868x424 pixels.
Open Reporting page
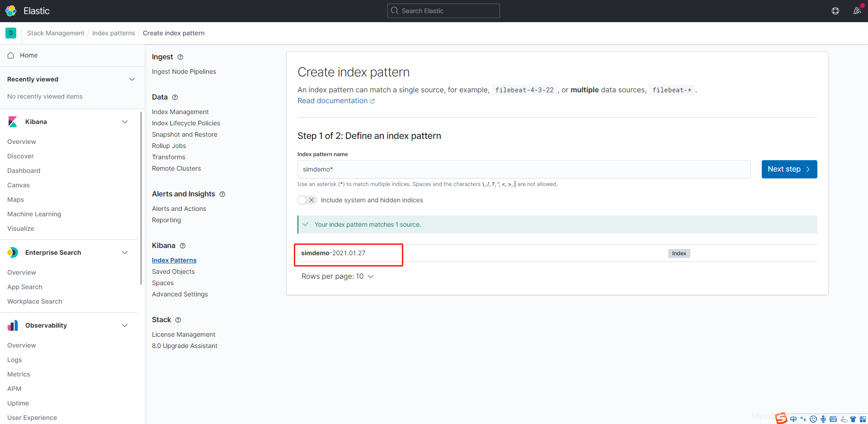166,220
